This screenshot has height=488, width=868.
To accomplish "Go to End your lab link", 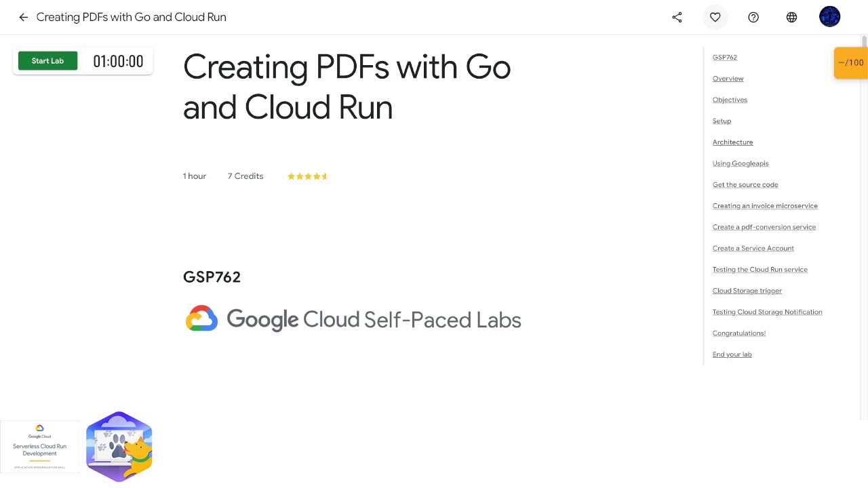I will [x=732, y=354].
